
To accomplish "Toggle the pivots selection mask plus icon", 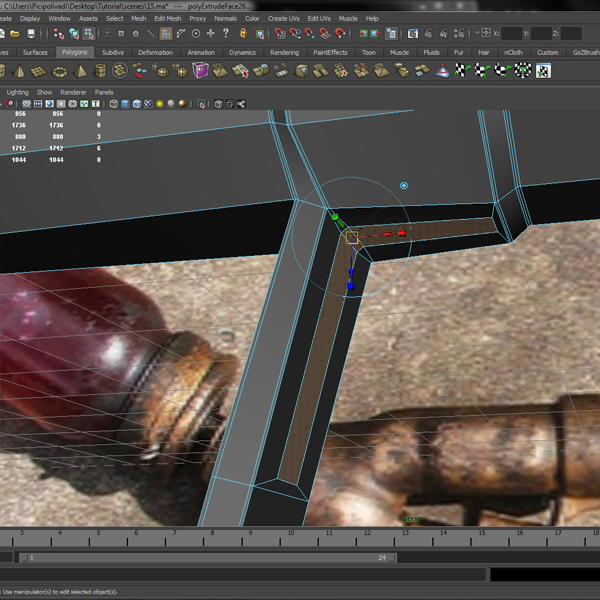I will coord(211,34).
